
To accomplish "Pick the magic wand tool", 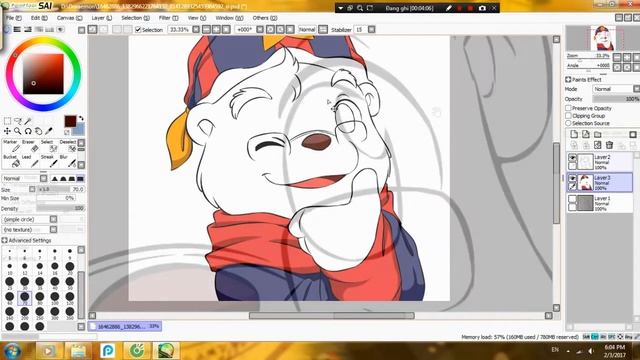I will pyautogui.click(x=28, y=121).
